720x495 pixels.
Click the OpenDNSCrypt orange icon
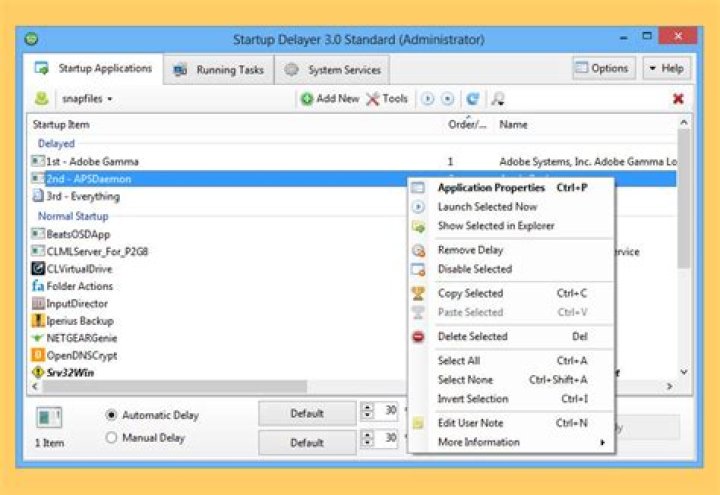(38, 355)
